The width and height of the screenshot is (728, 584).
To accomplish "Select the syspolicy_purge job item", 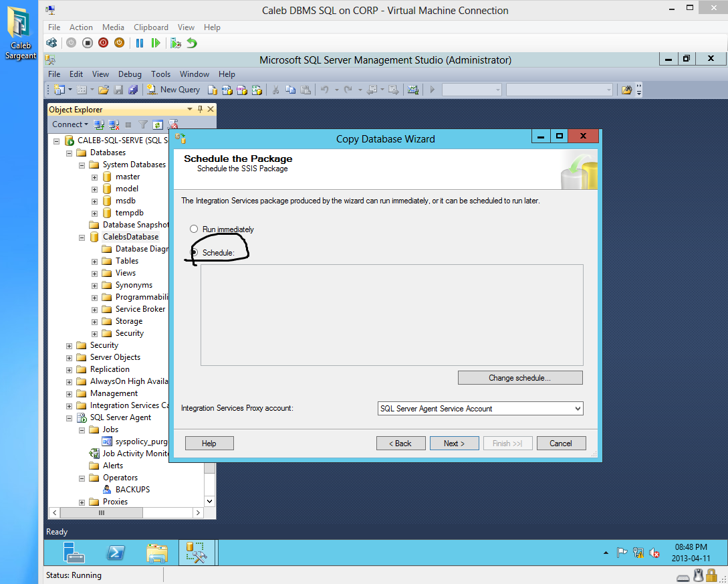I will click(141, 442).
